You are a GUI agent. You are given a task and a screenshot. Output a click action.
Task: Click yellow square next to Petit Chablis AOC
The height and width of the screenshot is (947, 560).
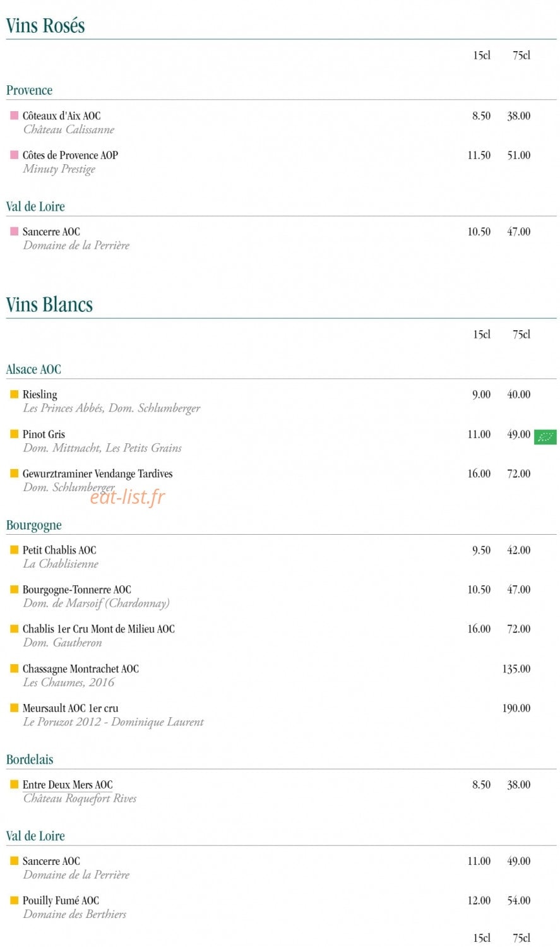click(14, 550)
